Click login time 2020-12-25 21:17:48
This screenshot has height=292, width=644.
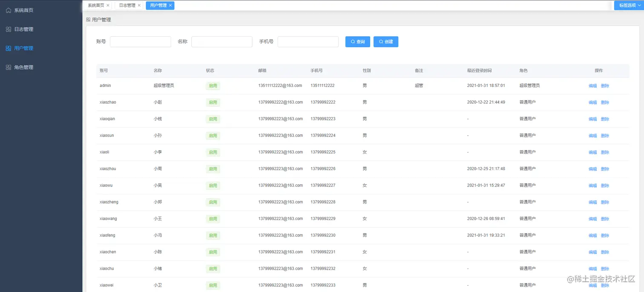(486, 169)
